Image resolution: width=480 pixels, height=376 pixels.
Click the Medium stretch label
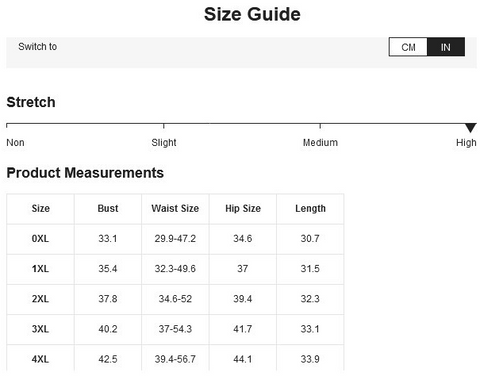(x=320, y=143)
